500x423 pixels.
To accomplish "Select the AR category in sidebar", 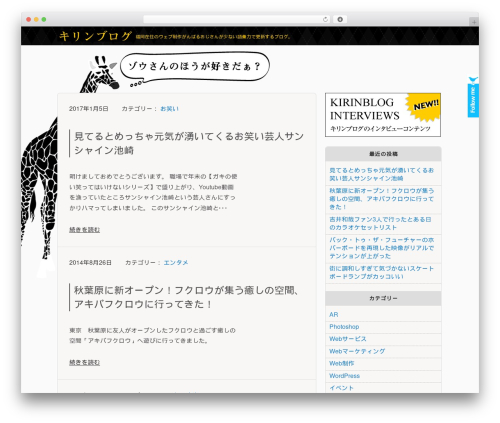I will (334, 315).
